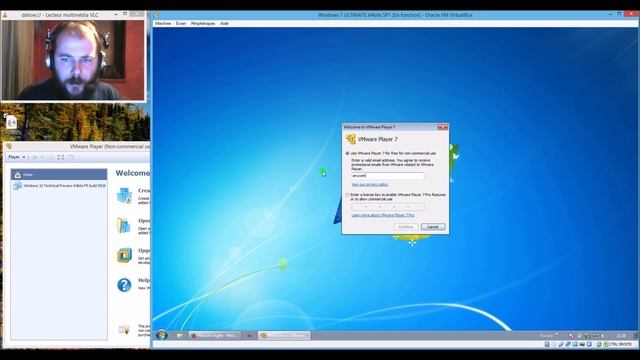Click the Open a virtual machine folder icon
Viewport: 640px width, 360px height.
pos(124,225)
